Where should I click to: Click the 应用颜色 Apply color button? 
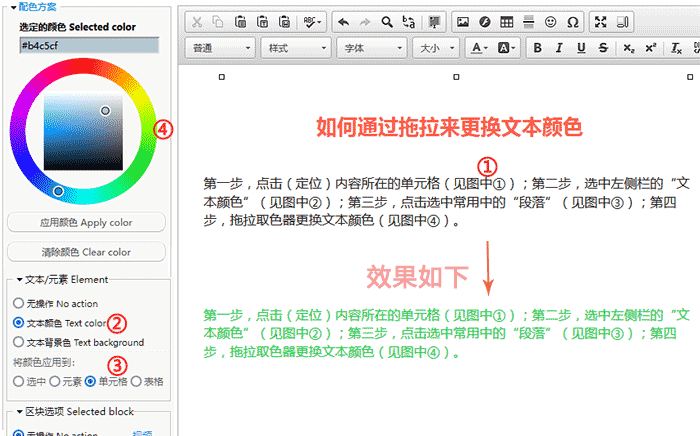(x=86, y=222)
